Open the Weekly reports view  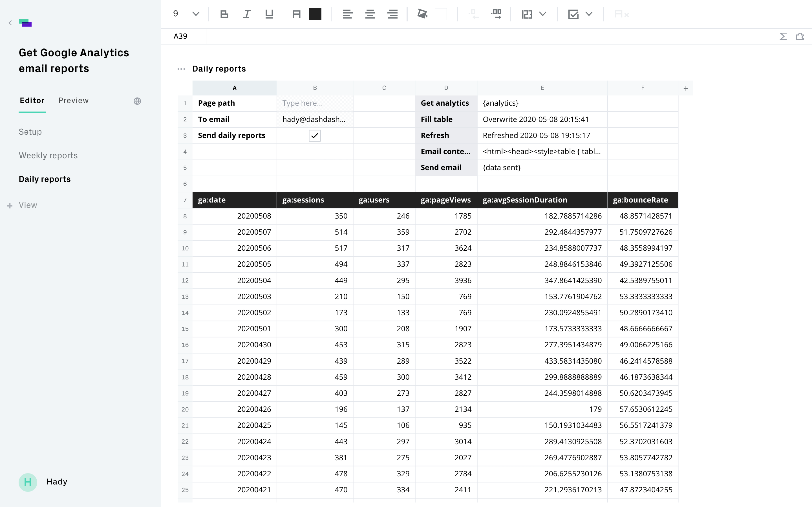(x=48, y=155)
